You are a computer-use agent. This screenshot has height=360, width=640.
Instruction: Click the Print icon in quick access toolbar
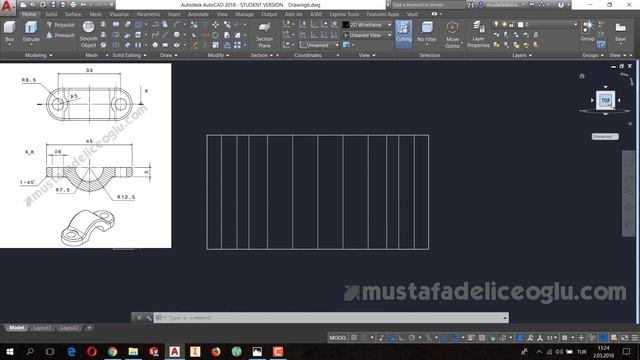pyautogui.click(x=73, y=5)
